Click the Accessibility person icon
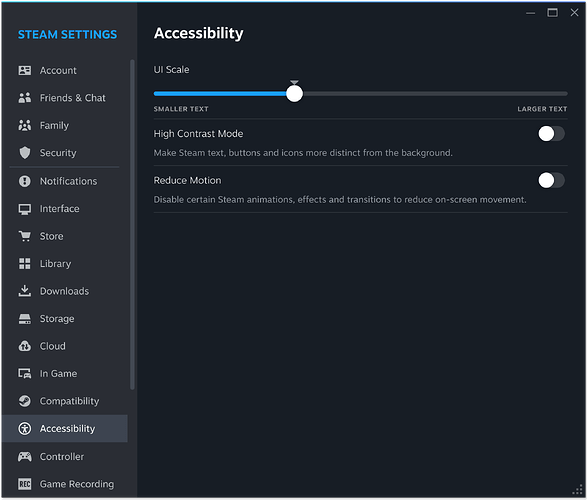This screenshot has height=500, width=587. [25, 429]
